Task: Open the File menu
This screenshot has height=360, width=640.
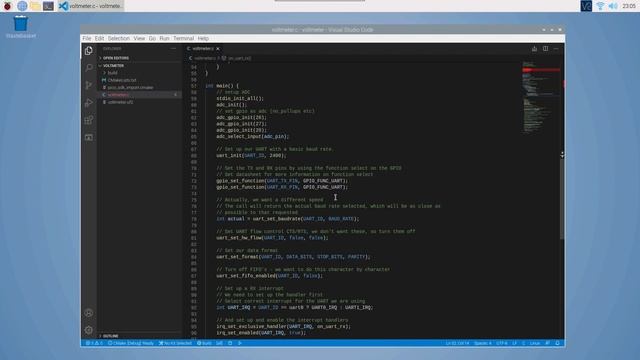Action: coord(87,38)
